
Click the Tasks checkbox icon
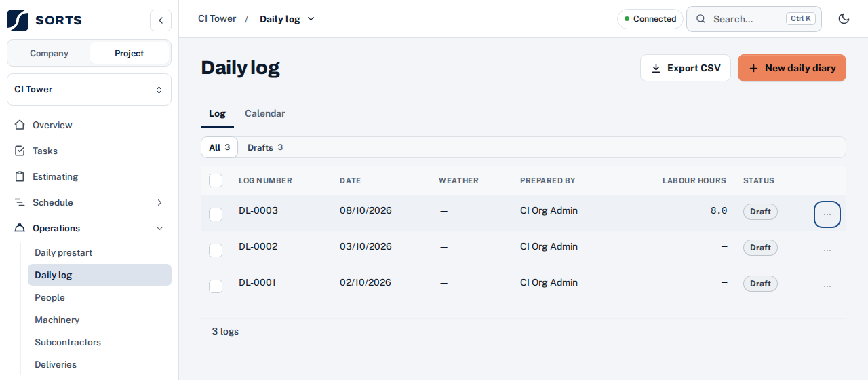click(20, 151)
